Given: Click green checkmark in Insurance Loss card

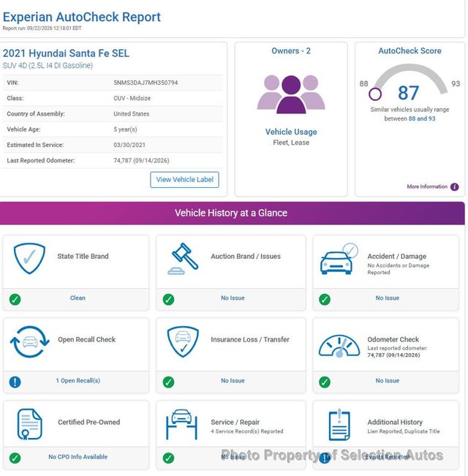Looking at the screenshot, I should point(168,382).
